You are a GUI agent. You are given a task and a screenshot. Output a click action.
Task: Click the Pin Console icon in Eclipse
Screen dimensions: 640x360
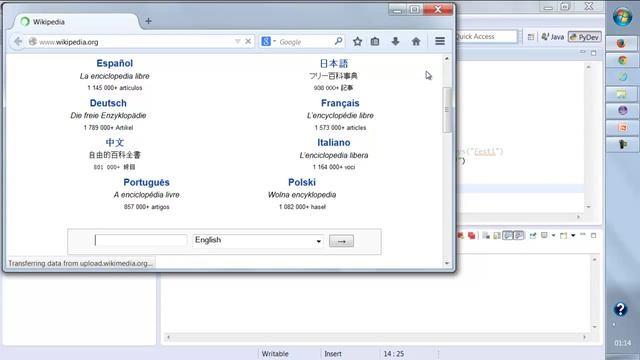pyautogui.click(x=533, y=236)
